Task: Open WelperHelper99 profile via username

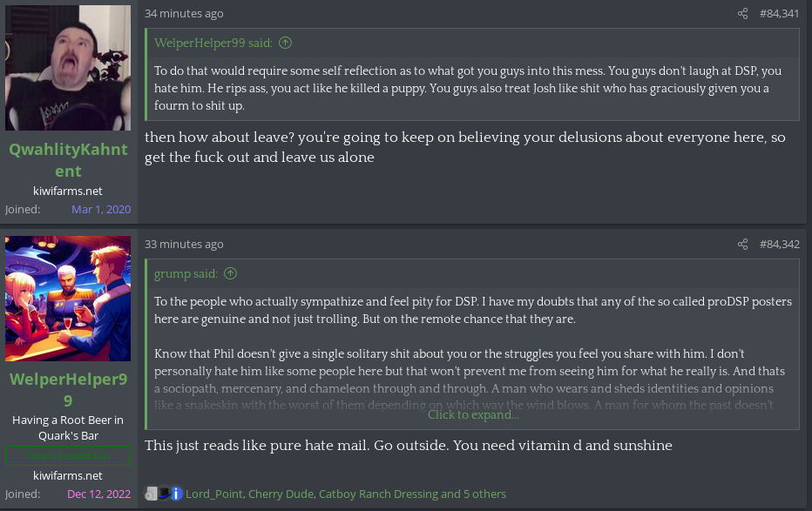Action: (x=68, y=390)
